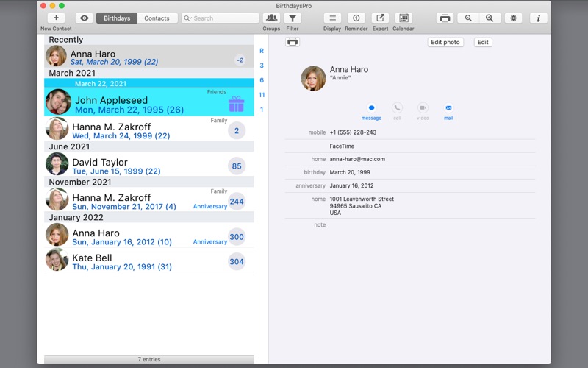Viewport: 588px width, 368px height.
Task: Click Kate Bell's avatar photo
Action: (x=57, y=260)
